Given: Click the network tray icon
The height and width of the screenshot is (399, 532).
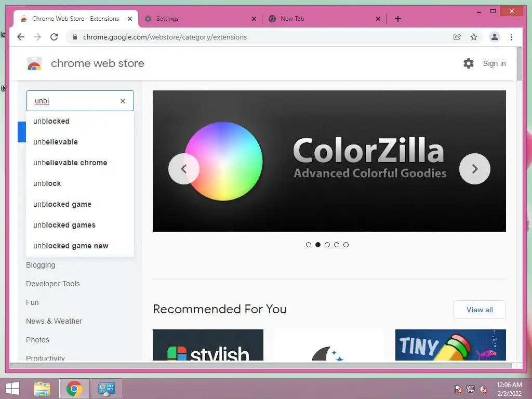Looking at the screenshot, I should pos(471,389).
